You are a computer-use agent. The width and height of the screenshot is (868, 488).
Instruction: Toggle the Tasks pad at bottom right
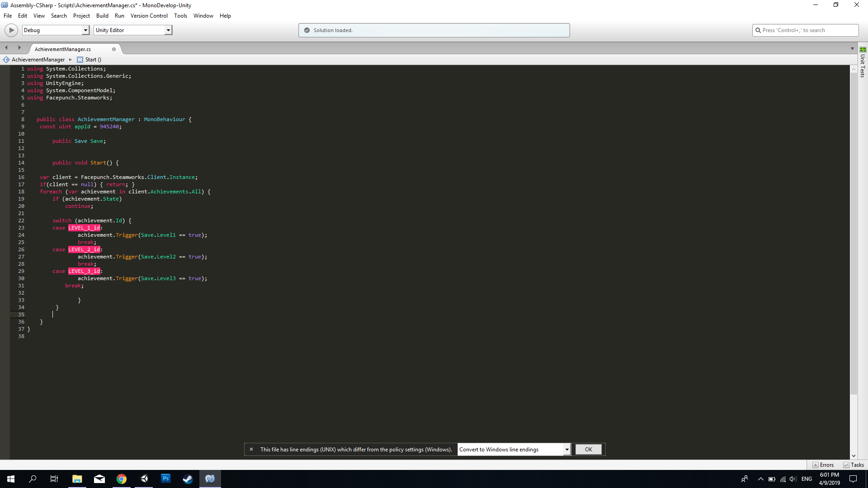pyautogui.click(x=854, y=465)
